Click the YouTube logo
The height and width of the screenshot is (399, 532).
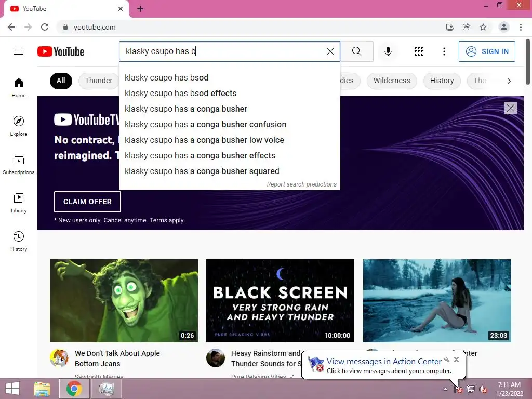(x=61, y=51)
